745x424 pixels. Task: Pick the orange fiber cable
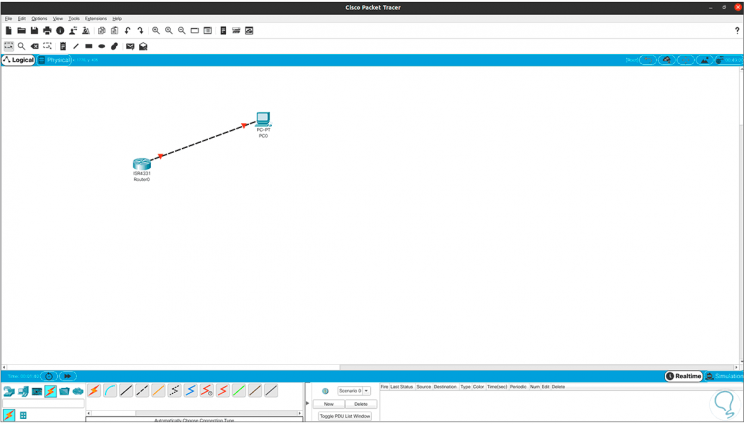pyautogui.click(x=159, y=391)
